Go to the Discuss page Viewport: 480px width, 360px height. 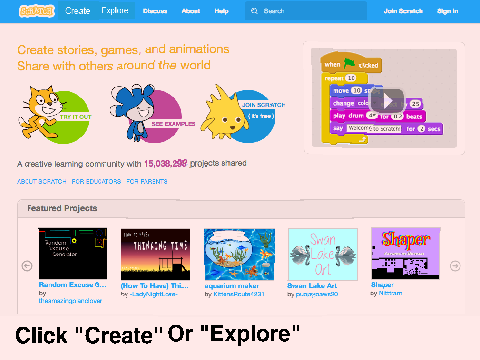155,11
